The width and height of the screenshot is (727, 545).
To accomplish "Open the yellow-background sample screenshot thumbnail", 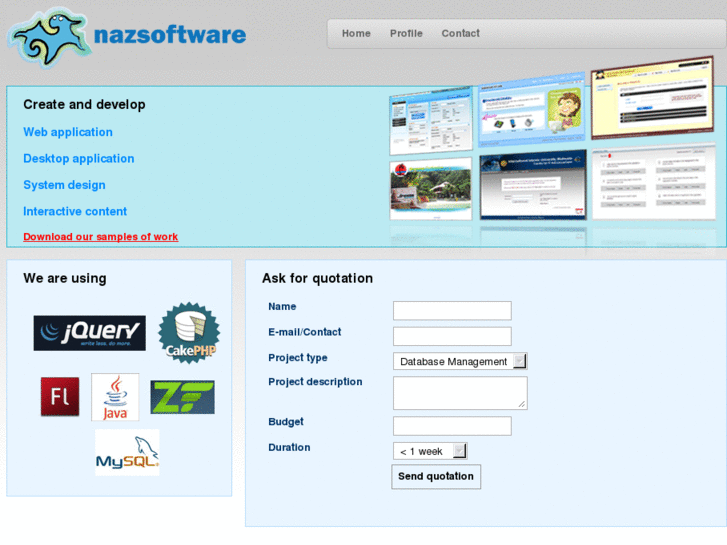I will tap(652, 97).
